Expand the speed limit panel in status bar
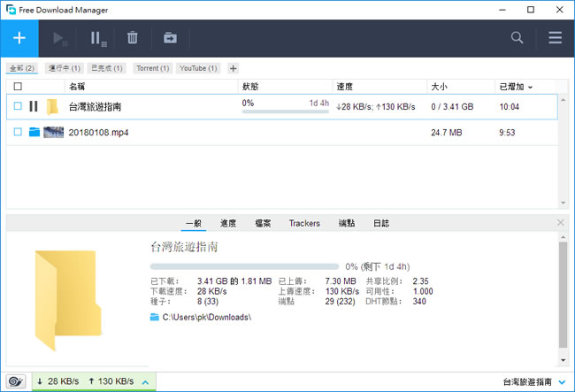 (x=145, y=381)
